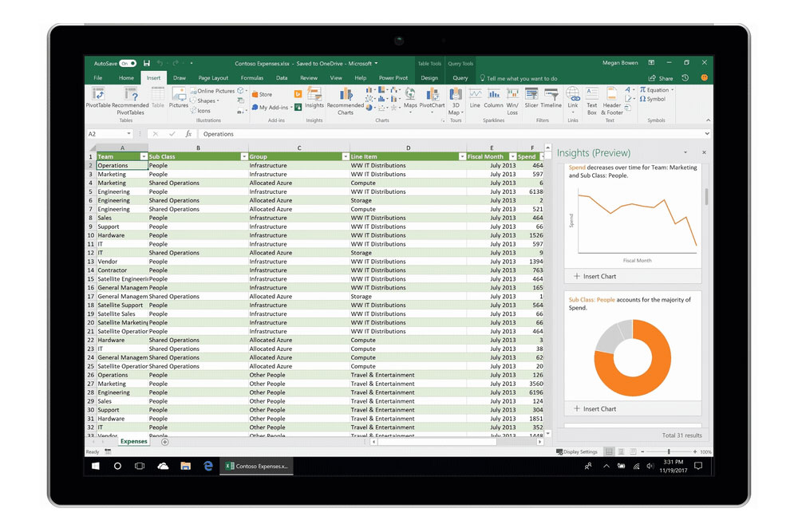Click Online Pictures in Illustrations
The width and height of the screenshot is (798, 532).
pos(213,91)
